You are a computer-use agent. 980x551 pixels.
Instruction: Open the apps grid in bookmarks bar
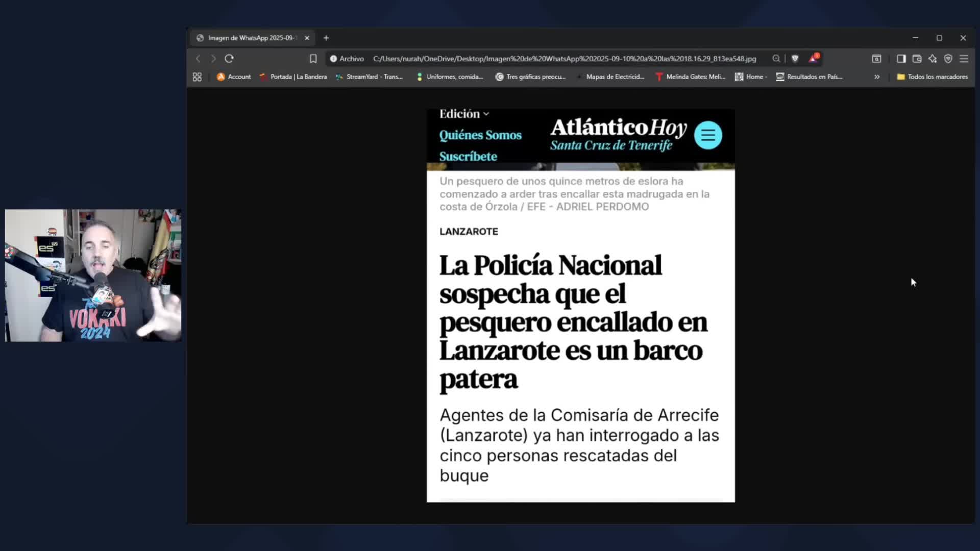197,77
